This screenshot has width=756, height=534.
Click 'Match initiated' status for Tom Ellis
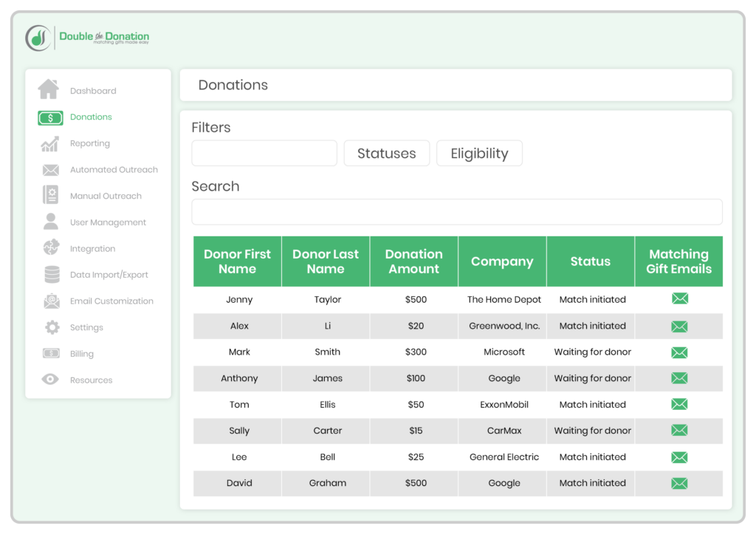tap(592, 405)
